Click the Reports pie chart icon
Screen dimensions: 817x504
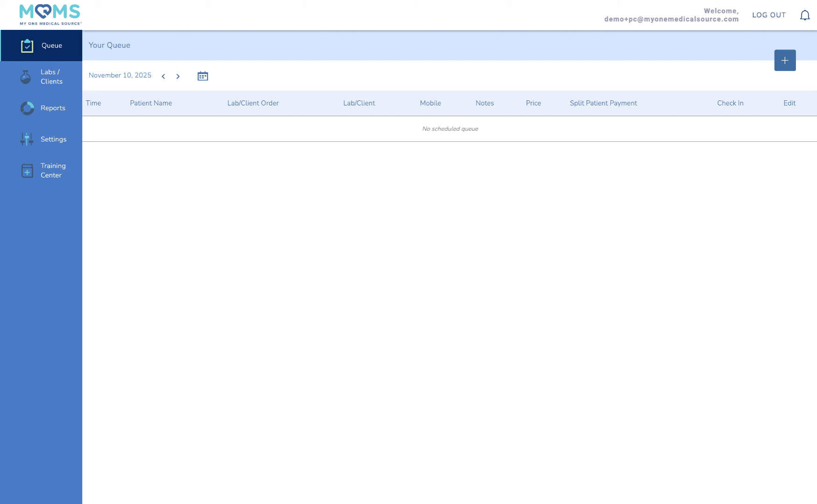pyautogui.click(x=27, y=108)
